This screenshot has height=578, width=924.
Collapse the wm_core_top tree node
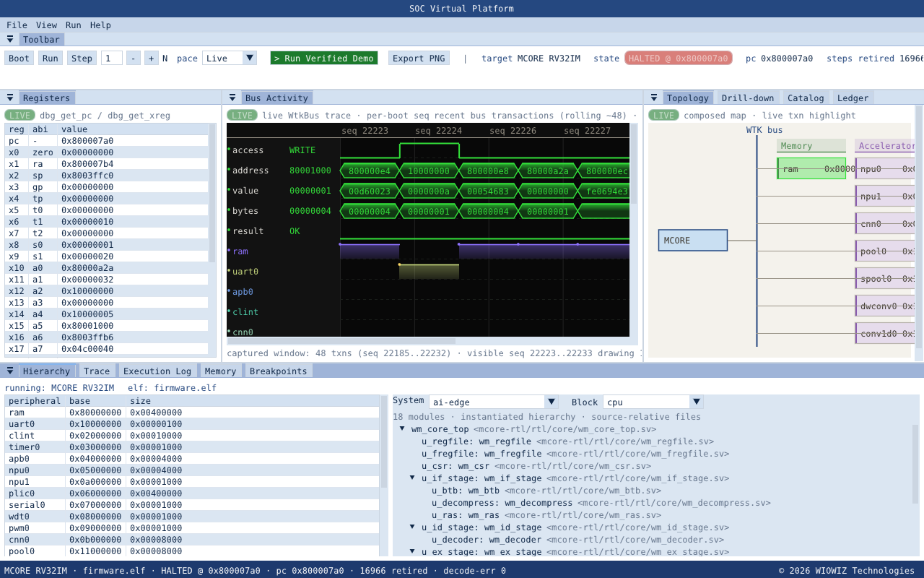point(402,428)
